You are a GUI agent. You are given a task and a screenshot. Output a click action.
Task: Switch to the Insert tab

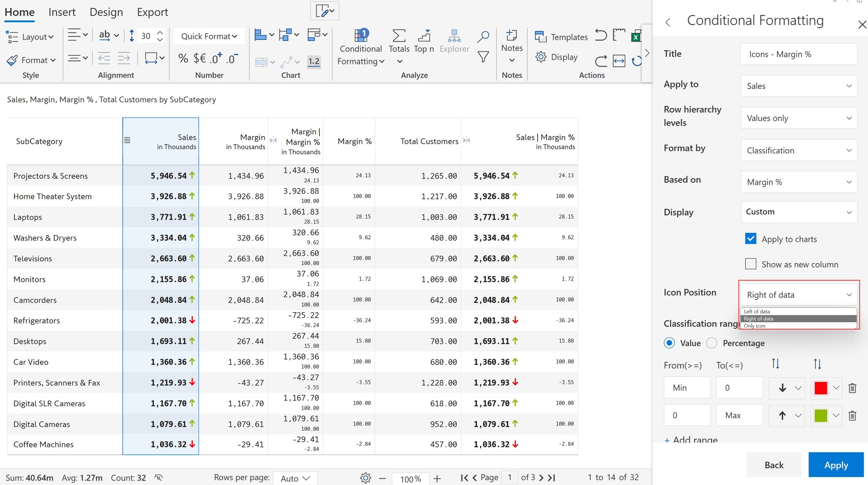click(x=62, y=12)
